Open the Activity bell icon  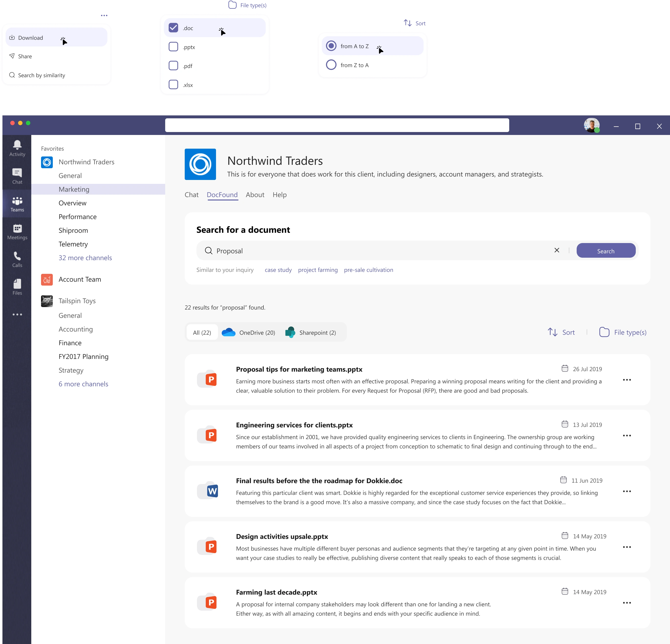[17, 148]
